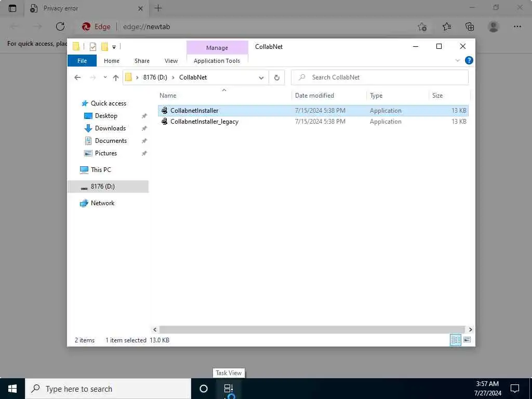This screenshot has height=399, width=532.
Task: Open Desktop in navigation pane
Action: point(106,116)
